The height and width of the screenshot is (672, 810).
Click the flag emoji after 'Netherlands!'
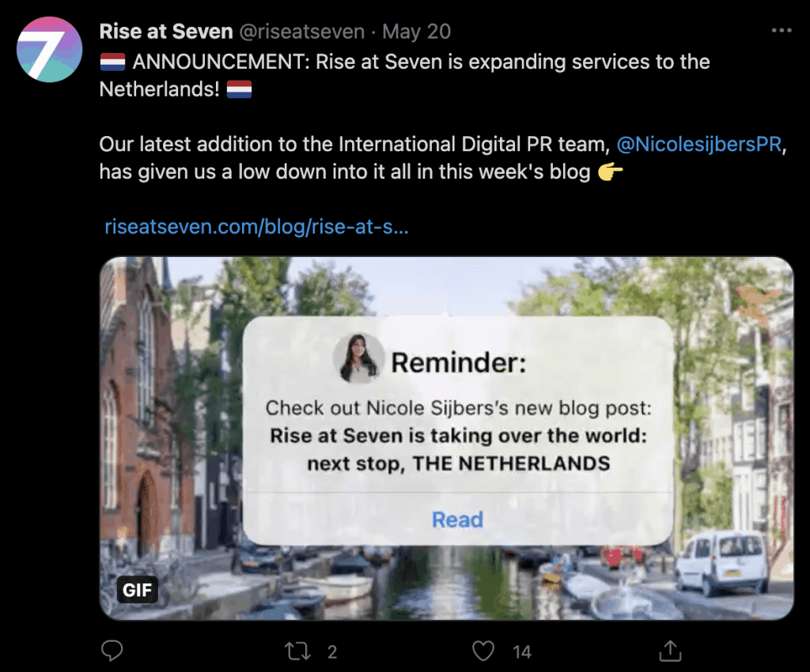pyautogui.click(x=239, y=89)
